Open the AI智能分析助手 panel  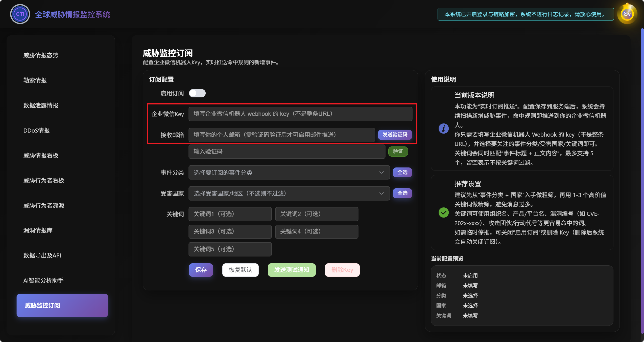(43, 280)
